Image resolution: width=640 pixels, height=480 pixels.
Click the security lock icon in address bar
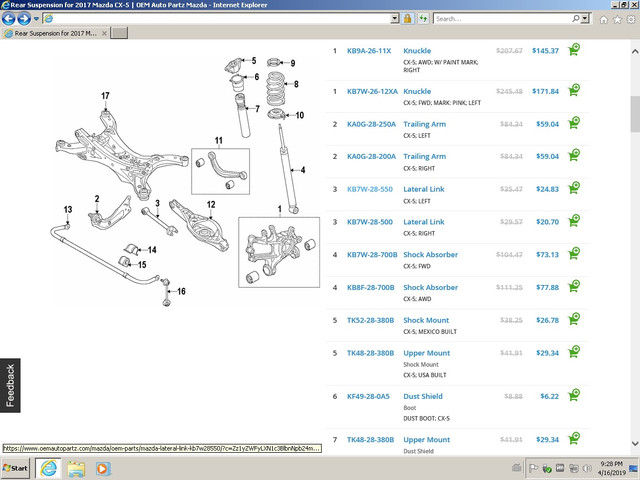407,18
